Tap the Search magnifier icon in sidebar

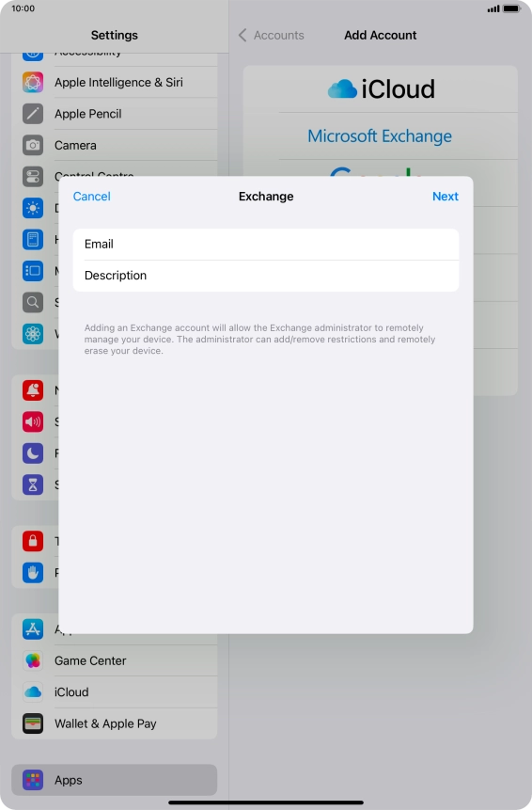(x=33, y=302)
